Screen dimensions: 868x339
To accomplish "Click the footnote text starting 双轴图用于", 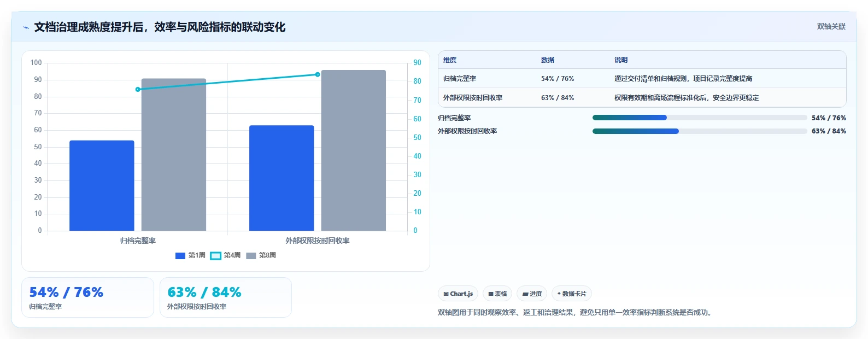I will pyautogui.click(x=576, y=313).
